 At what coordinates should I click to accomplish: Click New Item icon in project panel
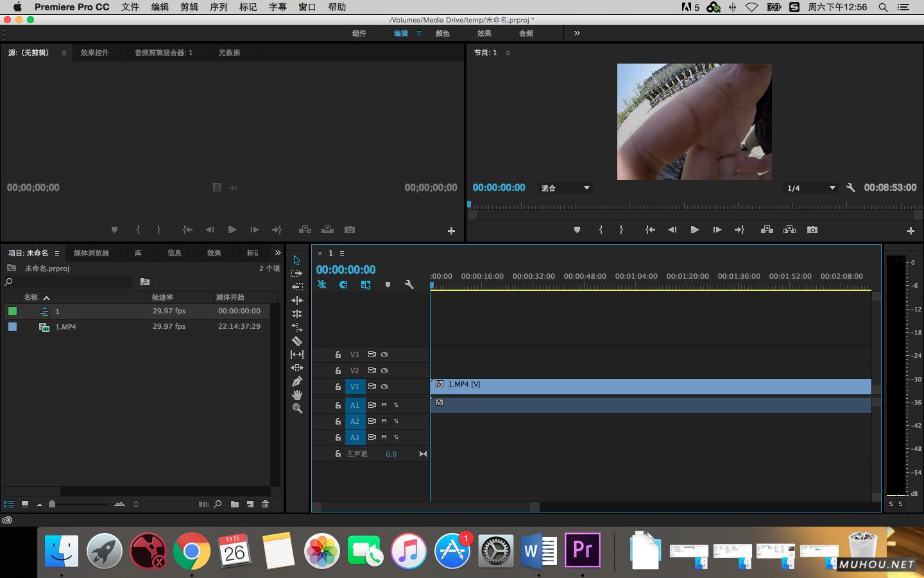(250, 504)
